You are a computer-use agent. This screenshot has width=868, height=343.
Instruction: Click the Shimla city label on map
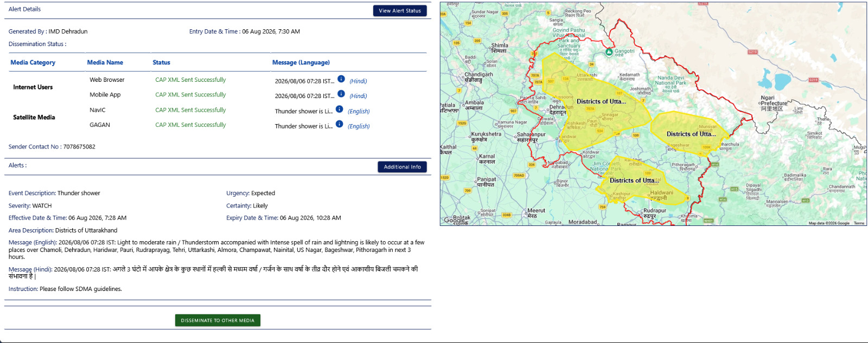tap(500, 48)
